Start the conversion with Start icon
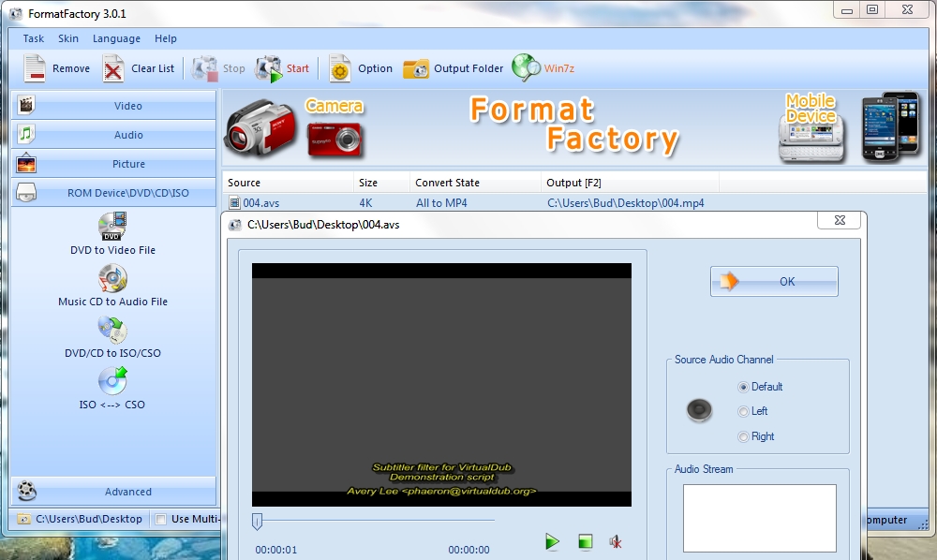Screen dimensions: 937x560 [269, 68]
